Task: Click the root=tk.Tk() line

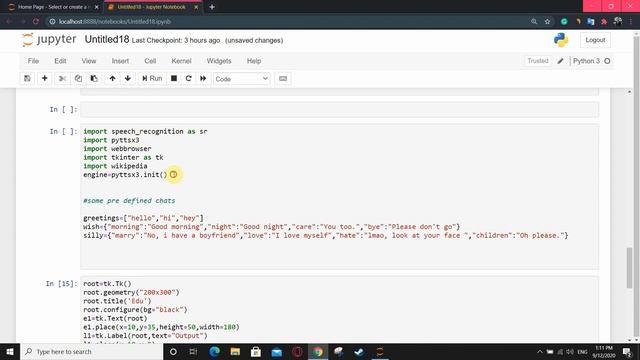Action: [107, 284]
